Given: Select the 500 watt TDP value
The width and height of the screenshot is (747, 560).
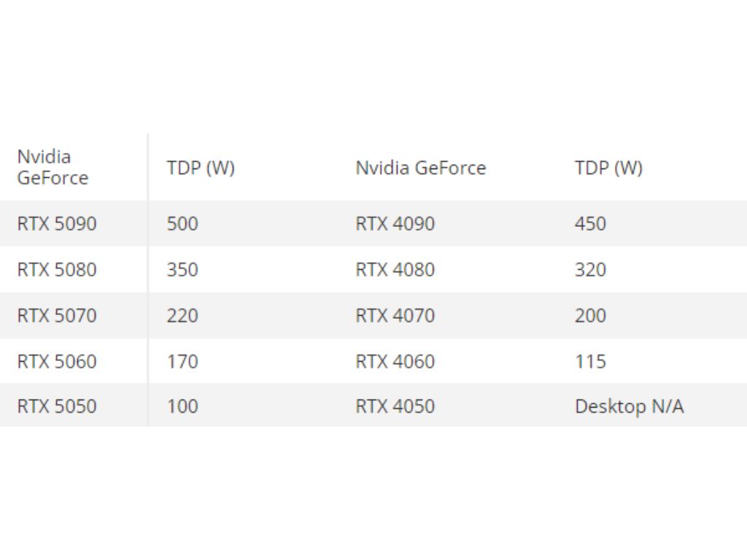Looking at the screenshot, I should (x=182, y=224).
